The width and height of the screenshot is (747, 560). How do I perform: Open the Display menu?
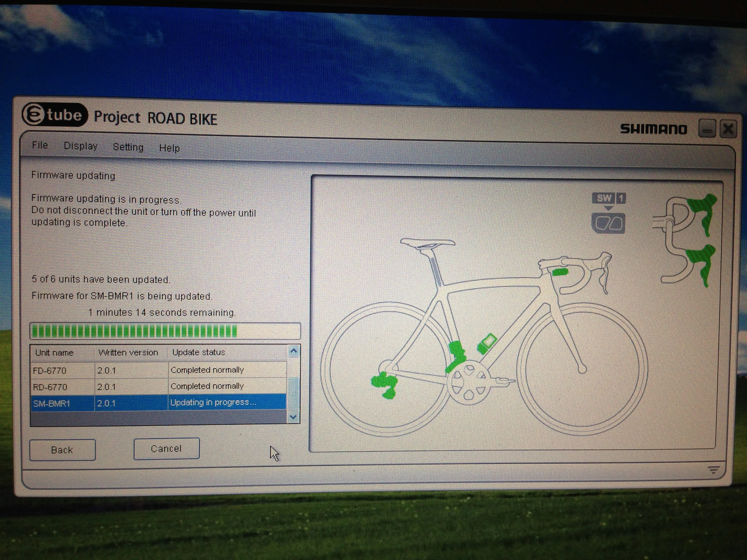click(81, 146)
